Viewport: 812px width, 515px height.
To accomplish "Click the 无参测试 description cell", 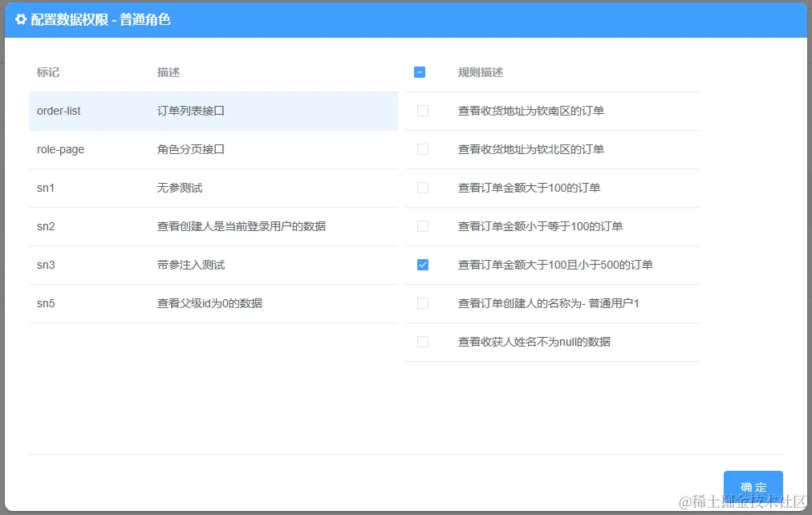I will click(180, 188).
